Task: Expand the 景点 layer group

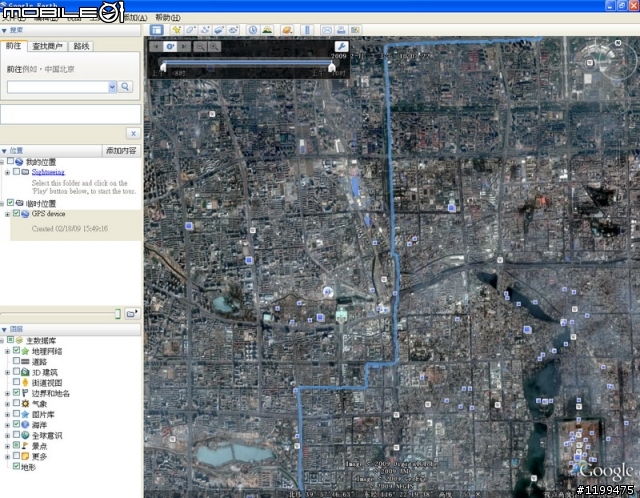Action: click(7, 446)
